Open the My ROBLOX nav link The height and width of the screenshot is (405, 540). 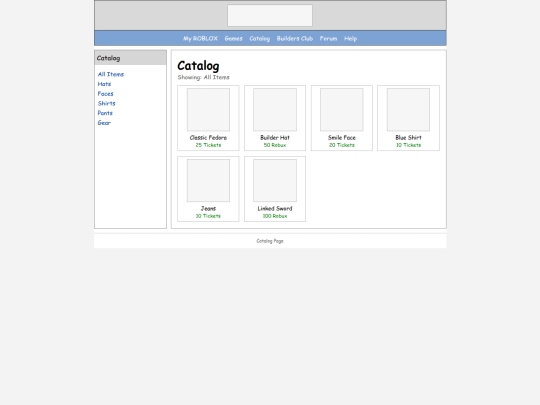click(200, 39)
